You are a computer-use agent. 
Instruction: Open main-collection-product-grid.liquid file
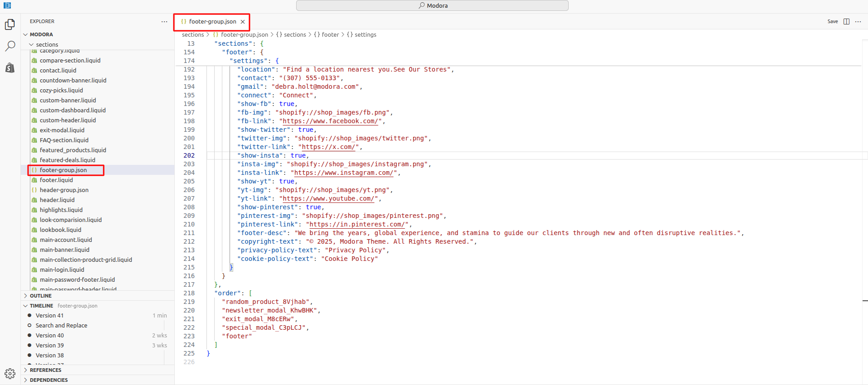86,260
